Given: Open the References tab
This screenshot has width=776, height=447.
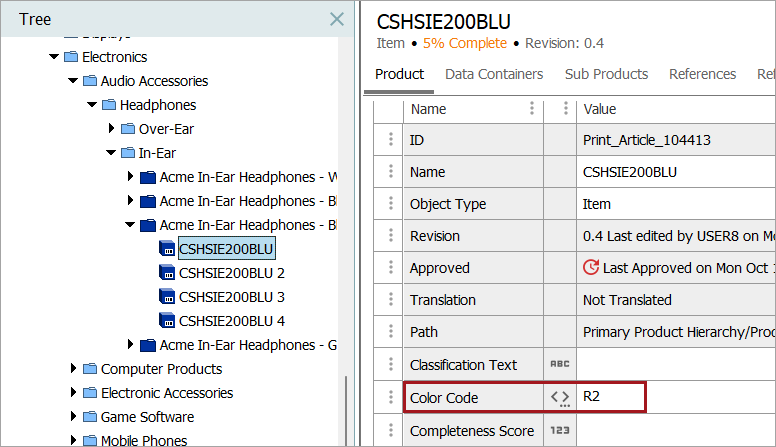Looking at the screenshot, I should (702, 74).
